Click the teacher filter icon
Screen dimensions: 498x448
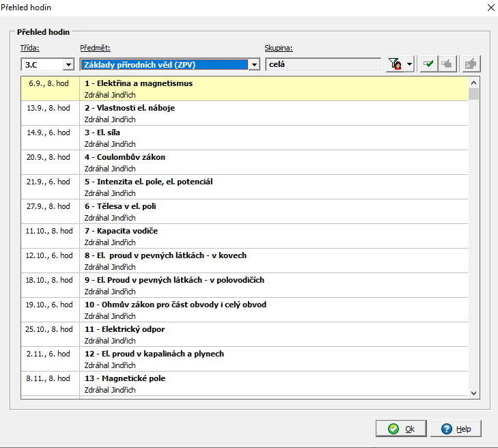(394, 64)
